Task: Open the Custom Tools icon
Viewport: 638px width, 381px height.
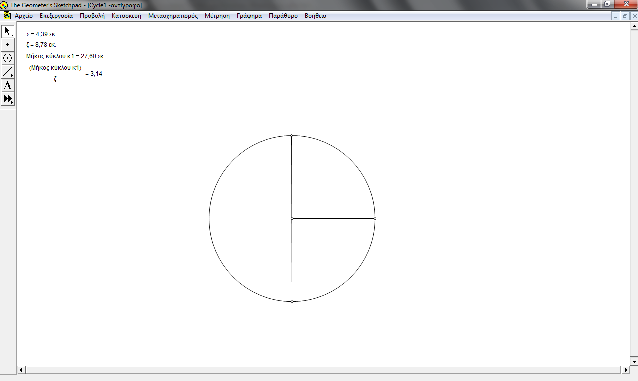Action: point(8,99)
